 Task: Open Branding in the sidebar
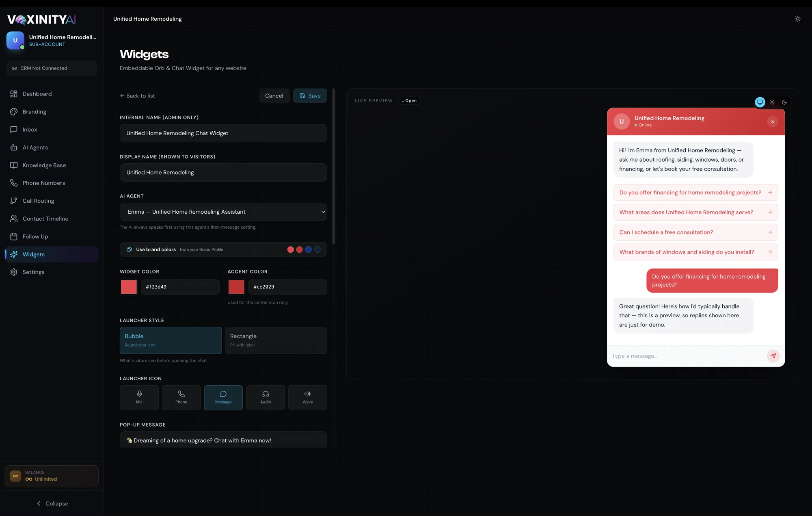pyautogui.click(x=52, y=112)
